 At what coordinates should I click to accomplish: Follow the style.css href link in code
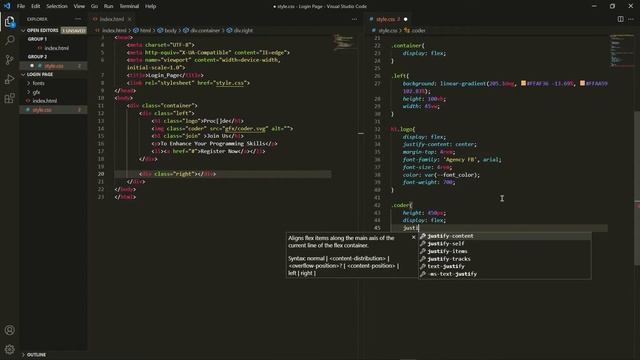click(x=230, y=83)
